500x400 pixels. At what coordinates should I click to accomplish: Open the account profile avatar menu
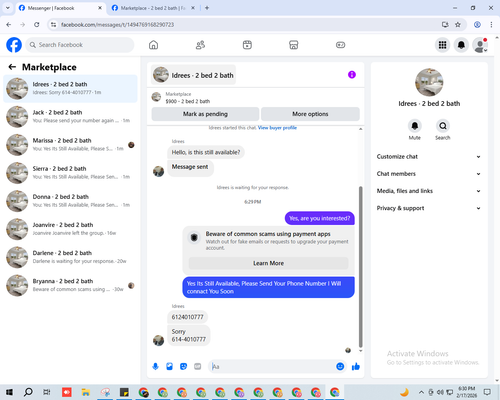[x=480, y=45]
